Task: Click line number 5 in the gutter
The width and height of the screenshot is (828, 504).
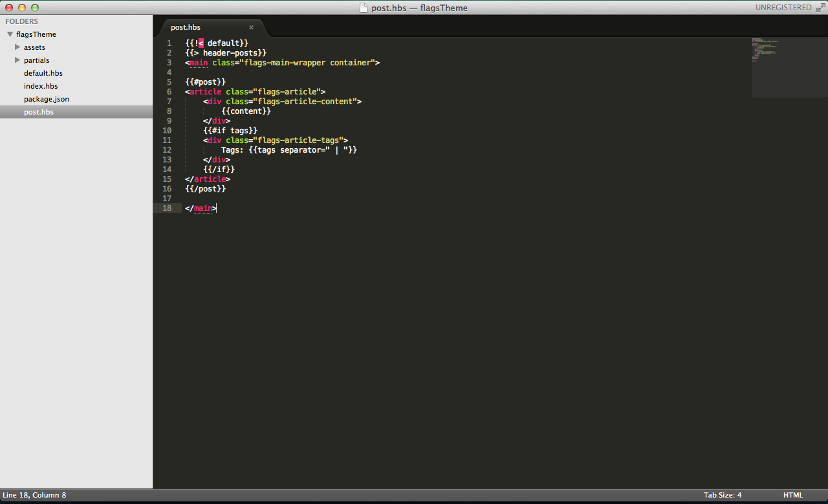Action: pos(169,82)
